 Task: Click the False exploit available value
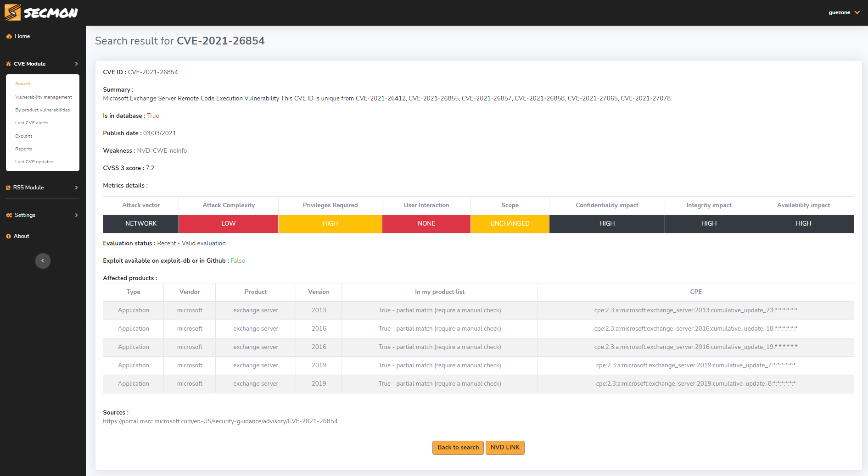[238, 260]
